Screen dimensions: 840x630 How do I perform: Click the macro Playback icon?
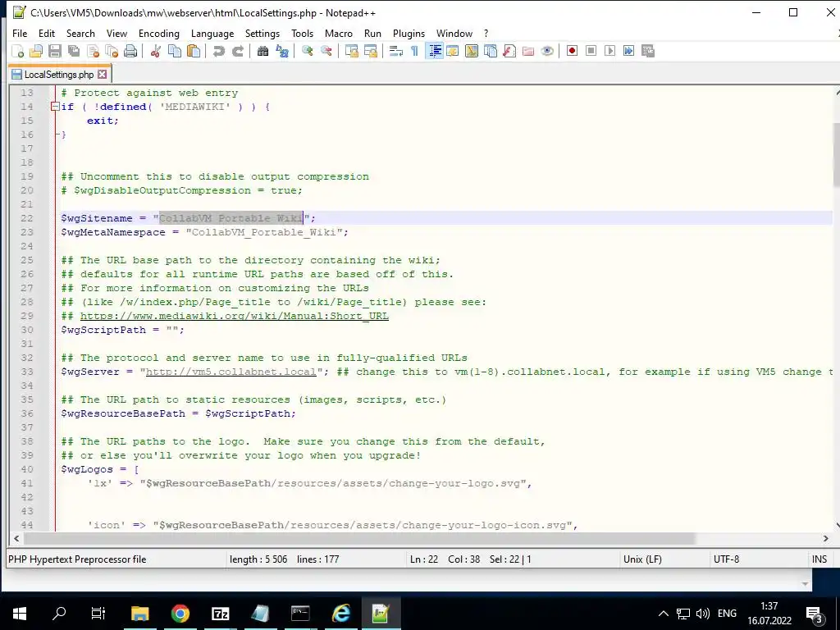609,51
